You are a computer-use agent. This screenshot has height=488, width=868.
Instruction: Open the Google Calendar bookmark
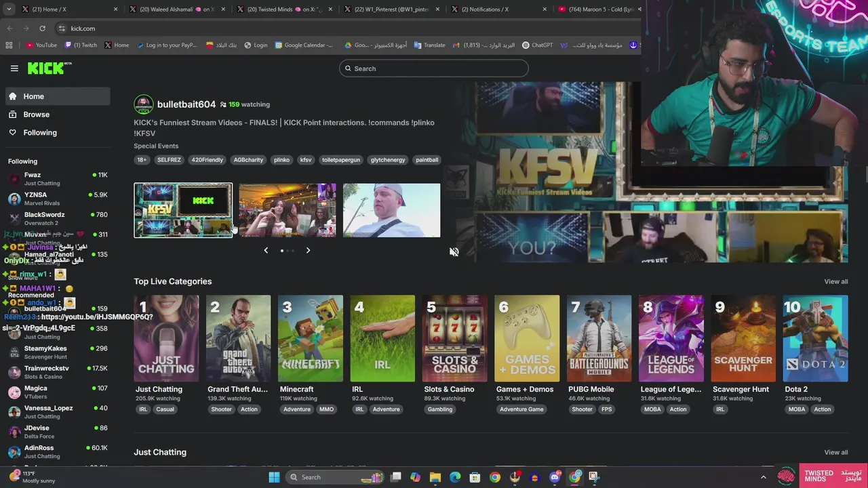pyautogui.click(x=304, y=45)
